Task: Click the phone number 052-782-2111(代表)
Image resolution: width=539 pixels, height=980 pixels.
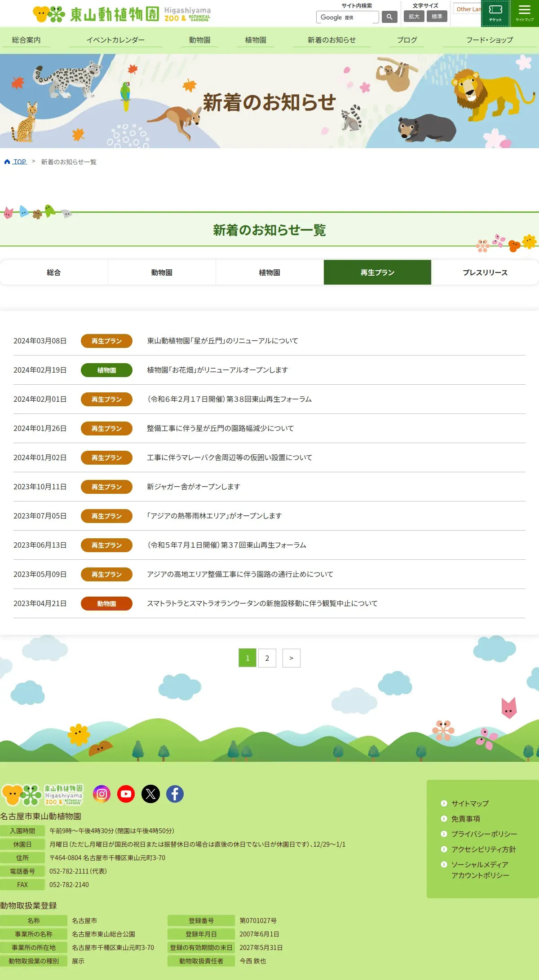Action: pos(78,871)
